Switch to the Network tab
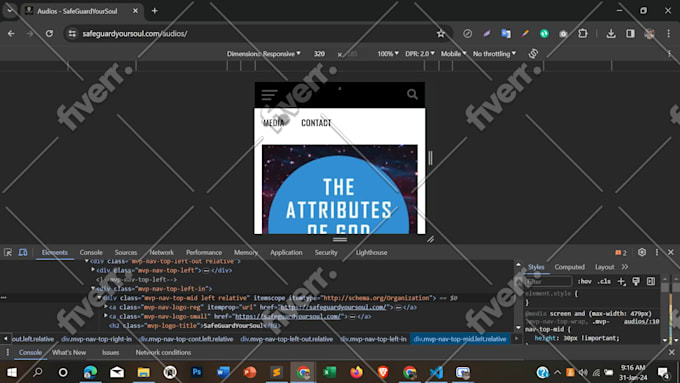The image size is (680, 383). pos(161,252)
